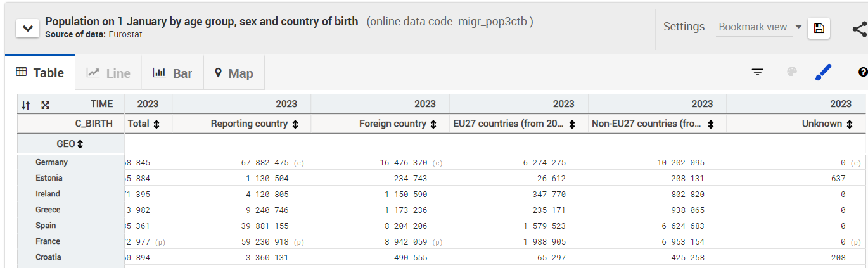Open the Bookmark view settings dropdown
Screen dimensions: 868x268
(760, 27)
